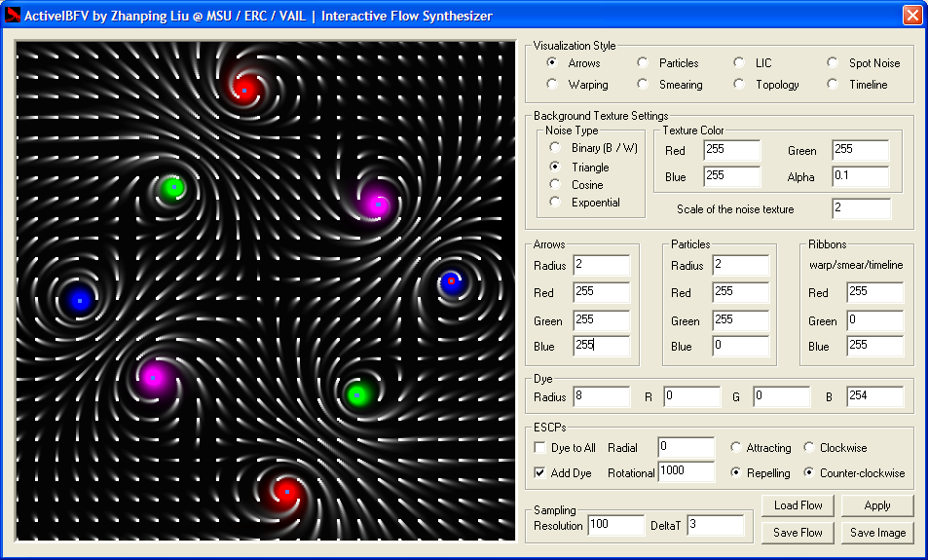Switch noise type to Cosine

[555, 185]
